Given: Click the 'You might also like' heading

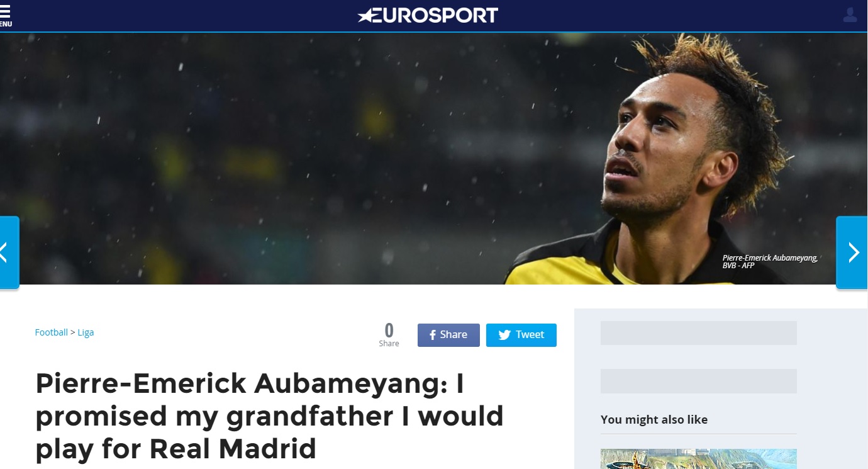Looking at the screenshot, I should [654, 419].
